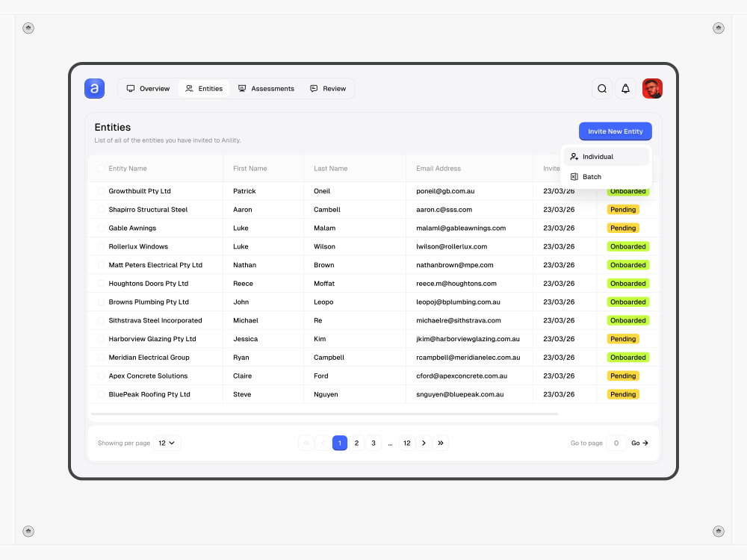This screenshot has height=560, width=747.
Task: Go to page 2
Action: coord(356,443)
